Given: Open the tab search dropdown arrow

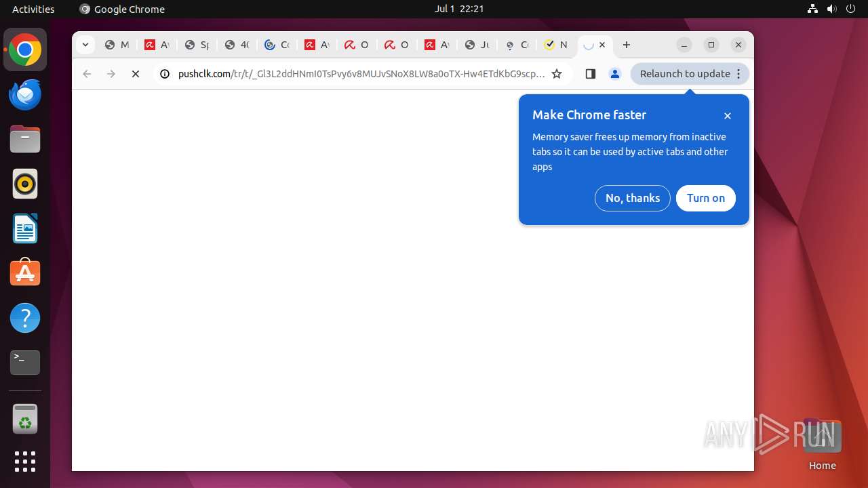Looking at the screenshot, I should (85, 45).
